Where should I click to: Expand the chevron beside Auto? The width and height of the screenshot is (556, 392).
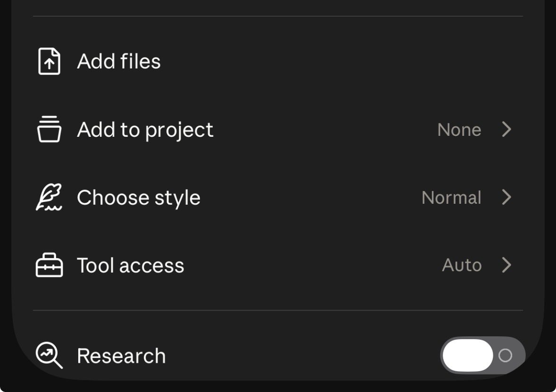pyautogui.click(x=506, y=265)
